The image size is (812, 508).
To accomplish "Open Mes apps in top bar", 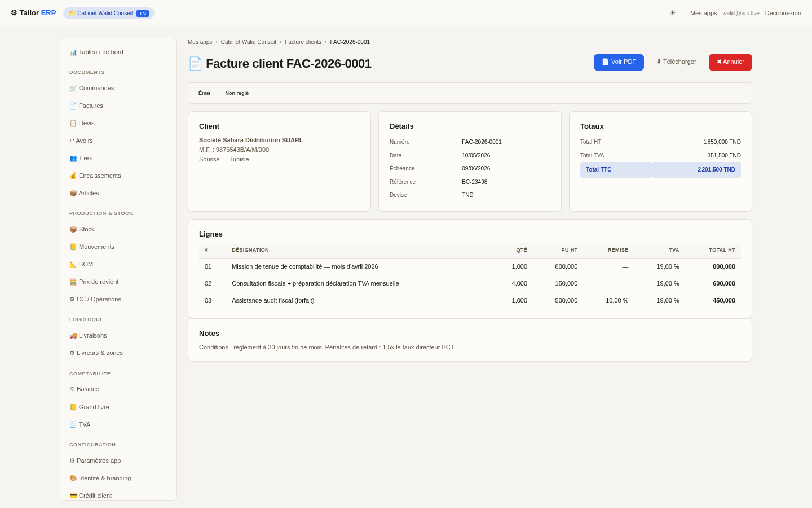I will (x=703, y=13).
